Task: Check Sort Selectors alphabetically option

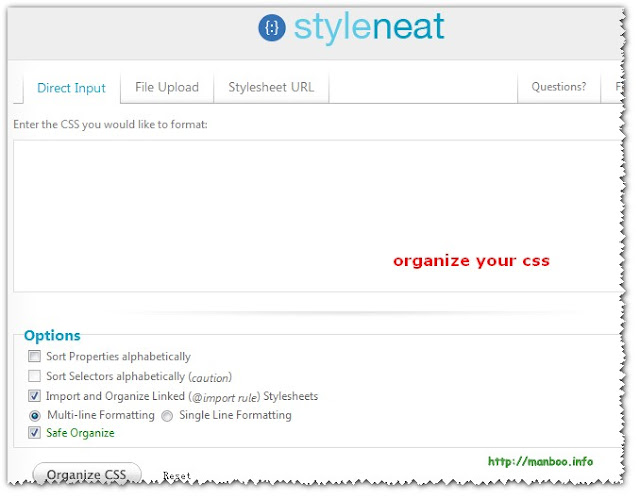Action: tap(34, 376)
